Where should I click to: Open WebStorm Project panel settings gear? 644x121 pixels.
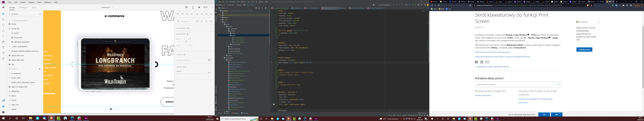(x=266, y=8)
